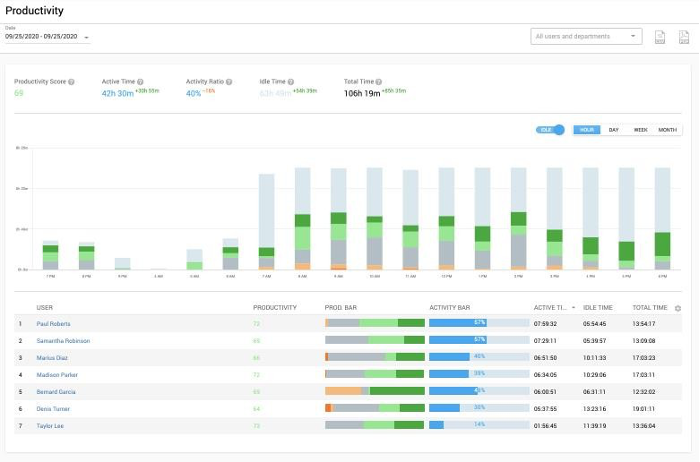Open Paul Roberts user details

(53, 324)
